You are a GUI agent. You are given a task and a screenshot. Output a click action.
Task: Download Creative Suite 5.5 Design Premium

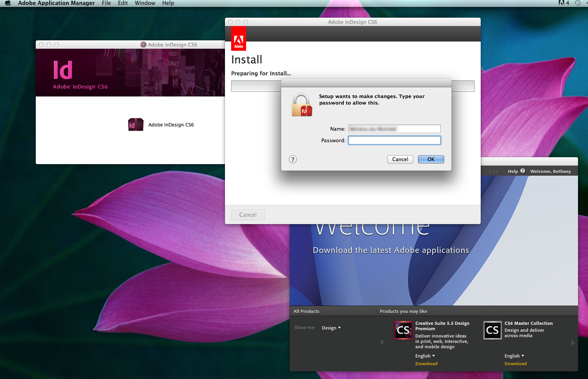pos(426,363)
